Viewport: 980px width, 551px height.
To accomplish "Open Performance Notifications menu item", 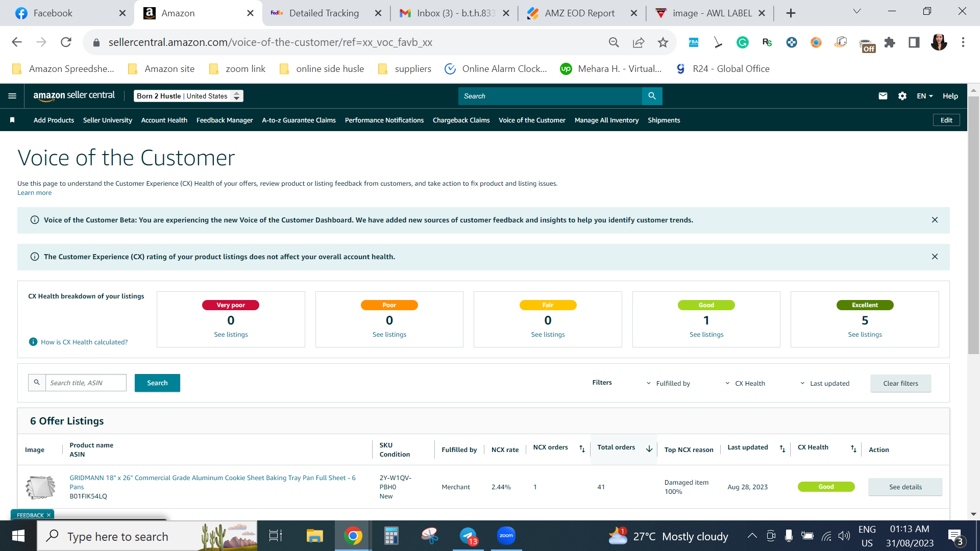I will [x=384, y=120].
